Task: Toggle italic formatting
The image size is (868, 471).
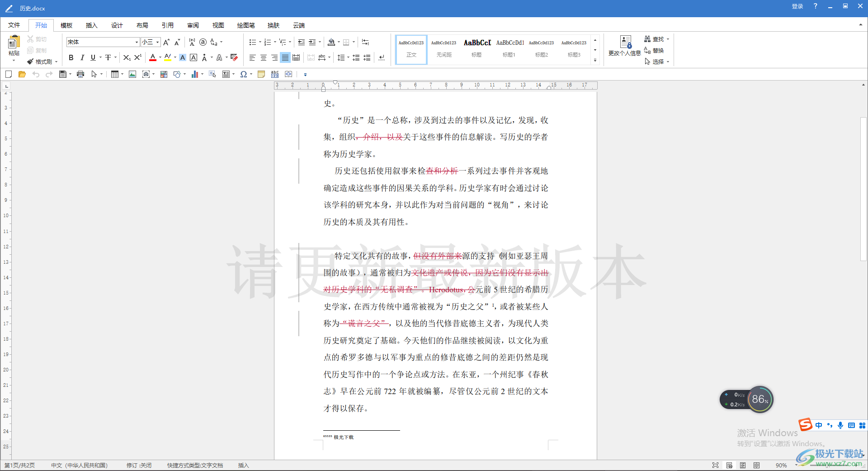Action: tap(82, 57)
